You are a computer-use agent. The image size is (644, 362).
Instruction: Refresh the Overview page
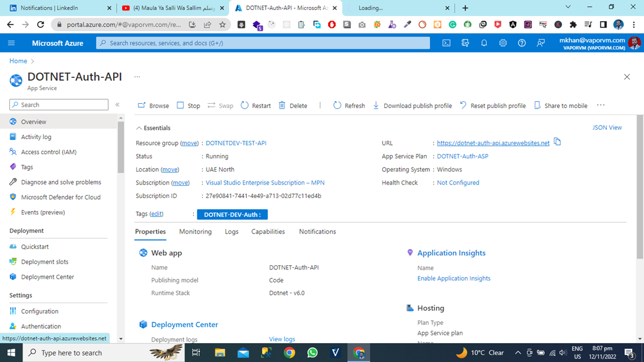coord(349,105)
